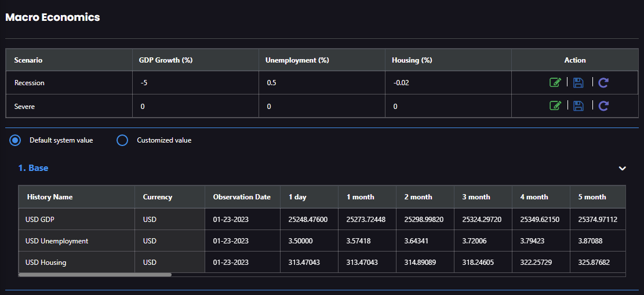The image size is (644, 295).
Task: Click save icon for Recession scenario
Action: click(x=578, y=82)
